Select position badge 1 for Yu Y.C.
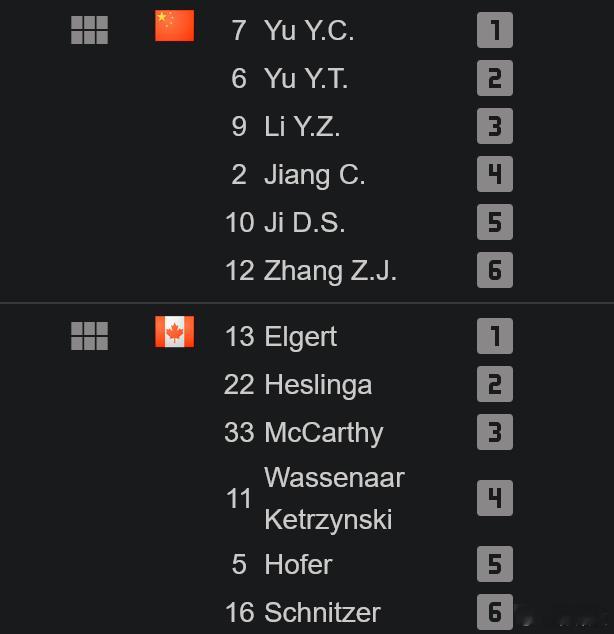Image resolution: width=614 pixels, height=634 pixels. point(495,30)
